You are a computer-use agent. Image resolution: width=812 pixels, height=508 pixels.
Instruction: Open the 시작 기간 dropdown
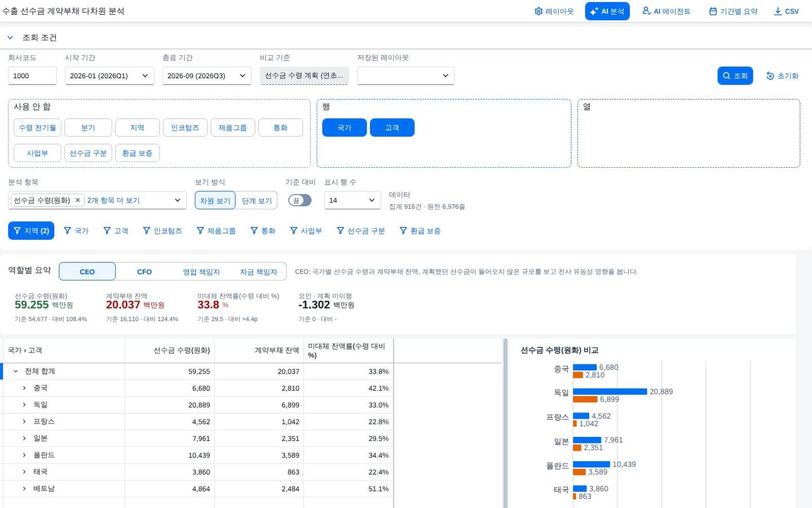[109, 76]
